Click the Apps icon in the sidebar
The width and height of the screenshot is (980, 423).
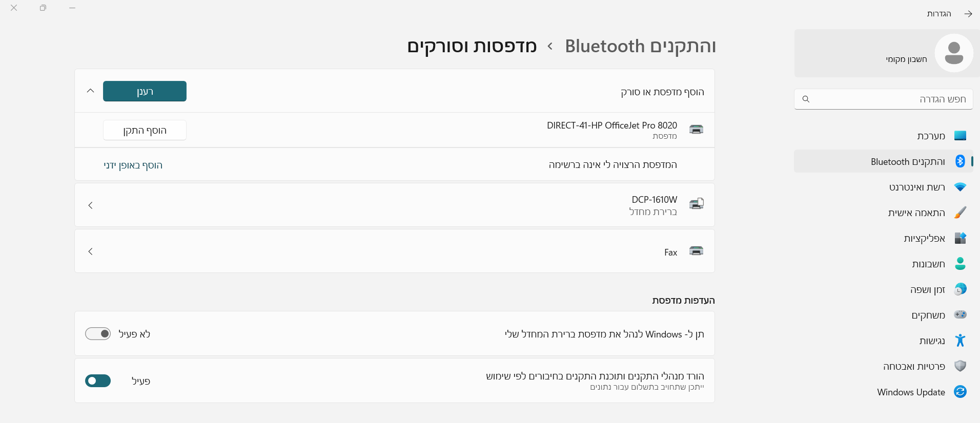pyautogui.click(x=960, y=238)
